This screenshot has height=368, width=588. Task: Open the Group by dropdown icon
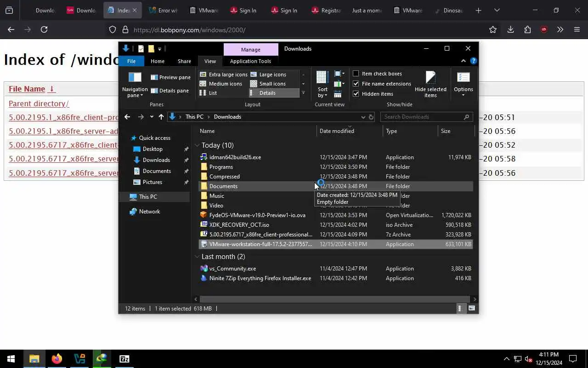click(339, 74)
